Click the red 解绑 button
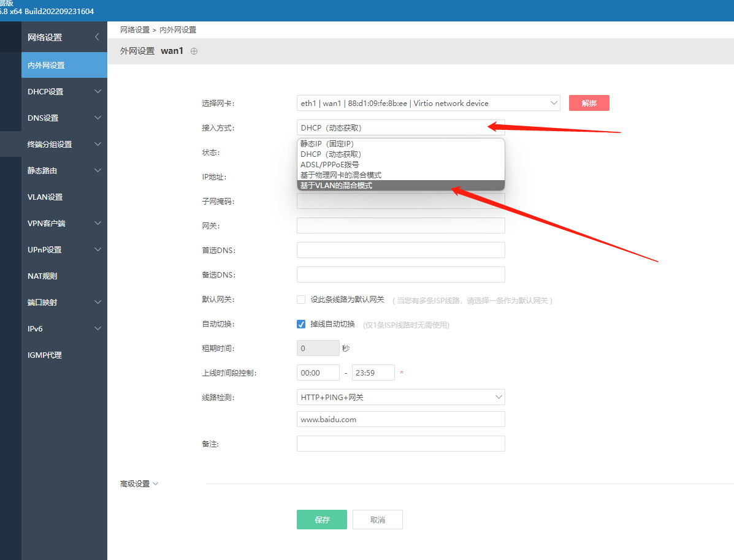Screen dimensions: 734x560 589,103
